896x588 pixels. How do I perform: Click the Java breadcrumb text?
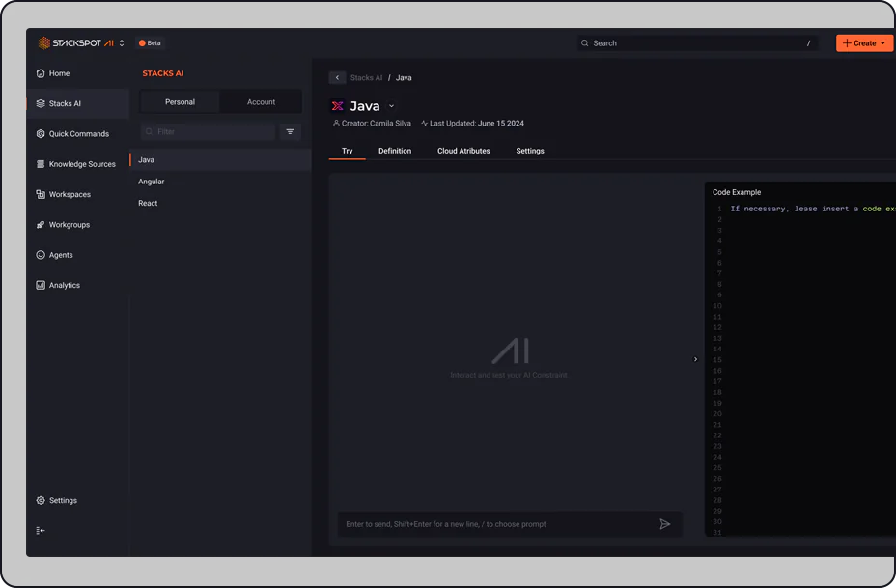[x=404, y=77]
